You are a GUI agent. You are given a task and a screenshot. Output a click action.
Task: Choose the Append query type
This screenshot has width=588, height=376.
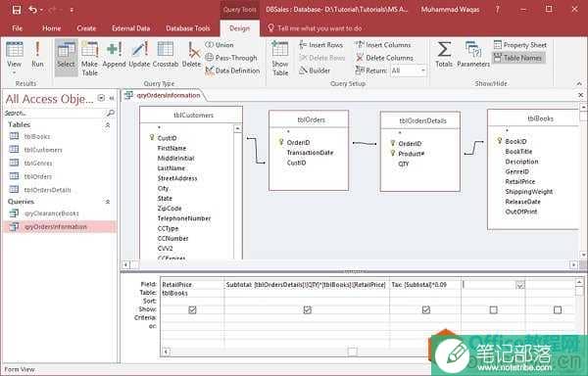[x=114, y=55]
